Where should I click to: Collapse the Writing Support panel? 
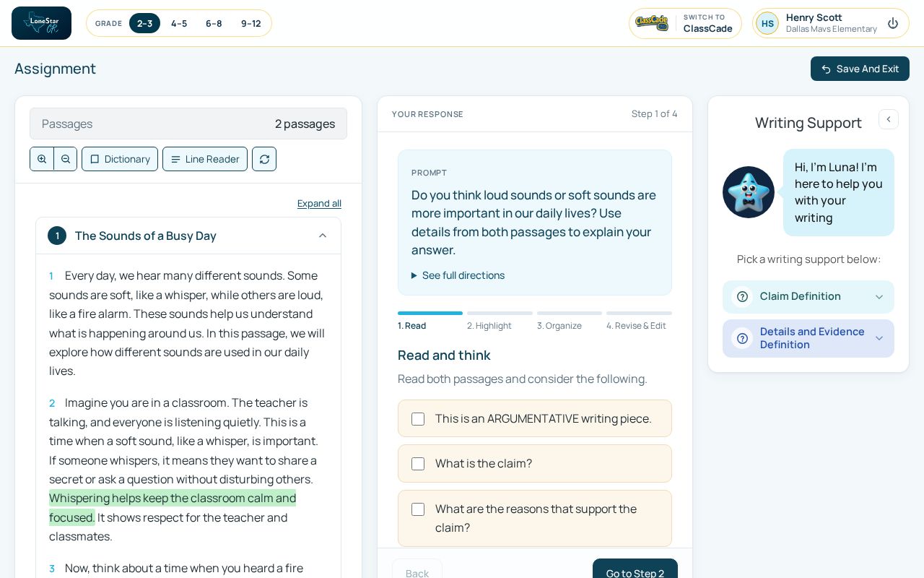pos(889,119)
